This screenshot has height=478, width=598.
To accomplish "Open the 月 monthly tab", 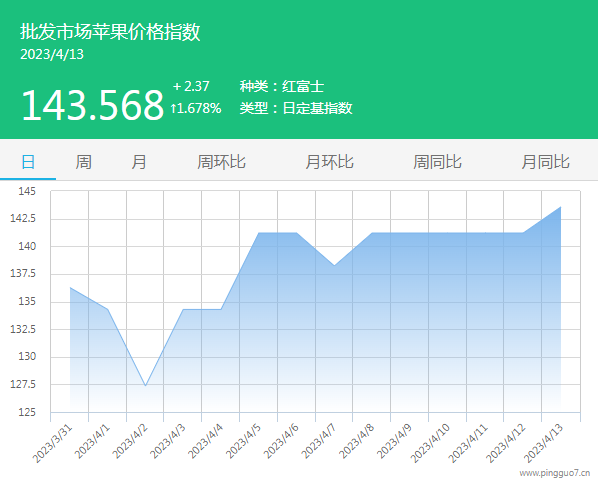I will [138, 162].
